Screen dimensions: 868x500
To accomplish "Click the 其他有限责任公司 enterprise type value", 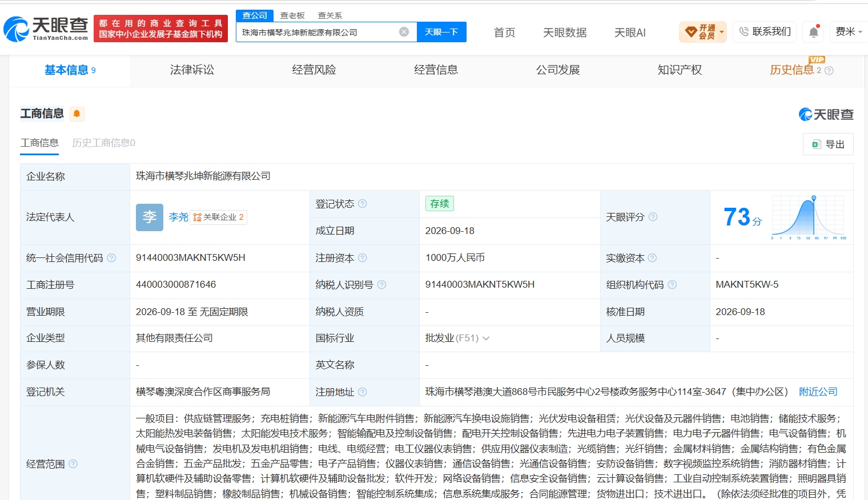I will [x=174, y=338].
